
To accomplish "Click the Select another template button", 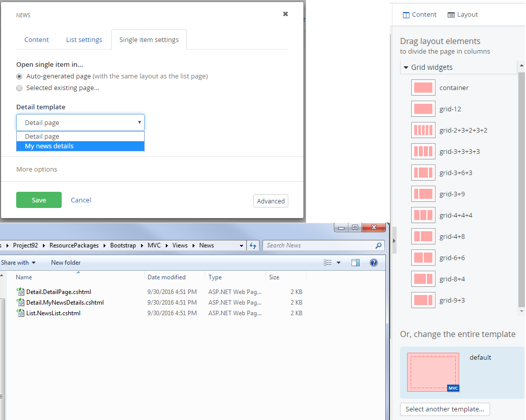I will pyautogui.click(x=445, y=409).
